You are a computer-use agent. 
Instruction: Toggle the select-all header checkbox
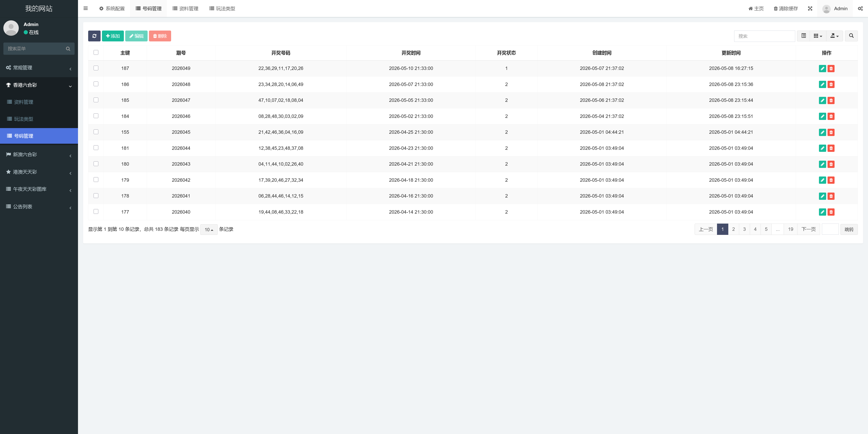[96, 52]
